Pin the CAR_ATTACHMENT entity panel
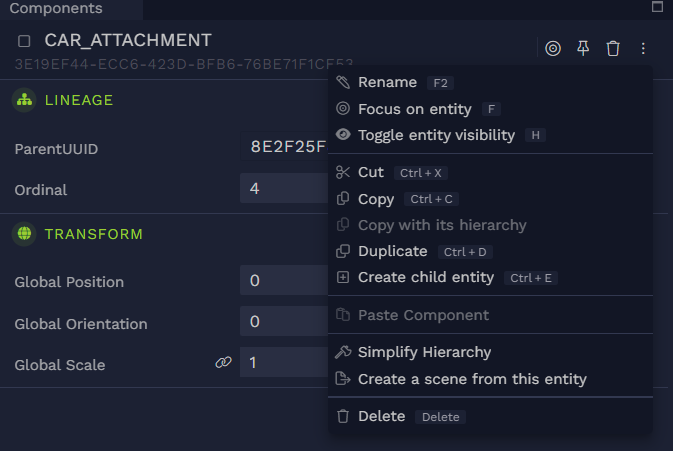 pos(583,48)
